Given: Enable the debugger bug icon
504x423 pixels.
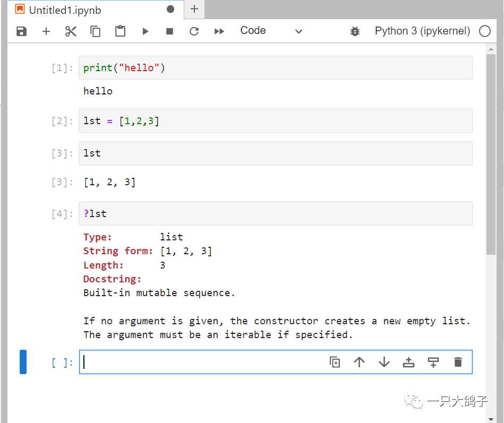Looking at the screenshot, I should pyautogui.click(x=355, y=31).
